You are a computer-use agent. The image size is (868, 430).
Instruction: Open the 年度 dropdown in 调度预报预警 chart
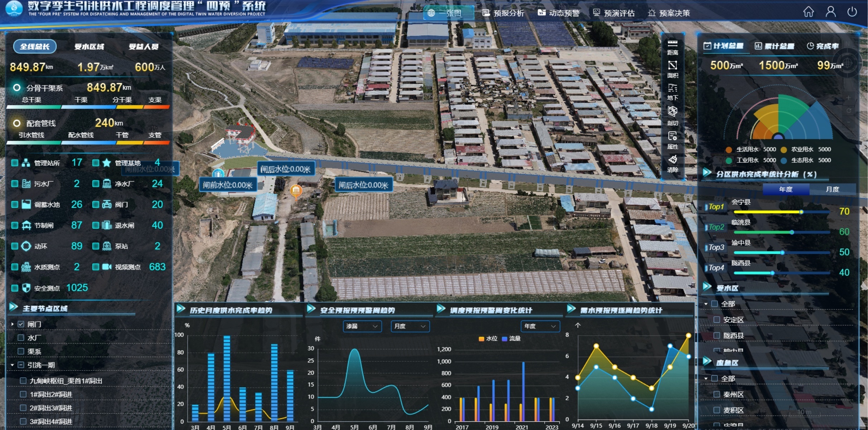tap(540, 326)
